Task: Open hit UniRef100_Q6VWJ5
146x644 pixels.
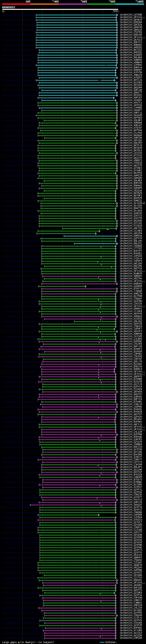Action: click(x=131, y=20)
